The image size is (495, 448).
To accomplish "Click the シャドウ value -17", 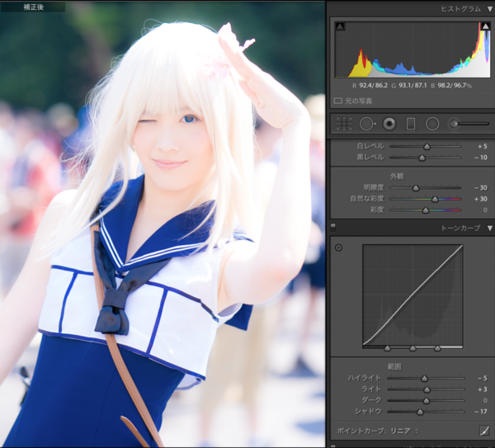I will (x=481, y=412).
